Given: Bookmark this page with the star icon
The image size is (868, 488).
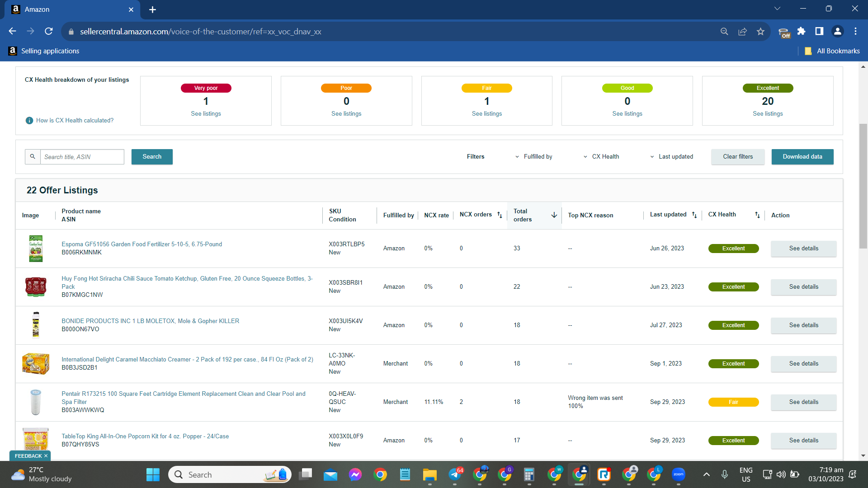Looking at the screenshot, I should point(760,32).
